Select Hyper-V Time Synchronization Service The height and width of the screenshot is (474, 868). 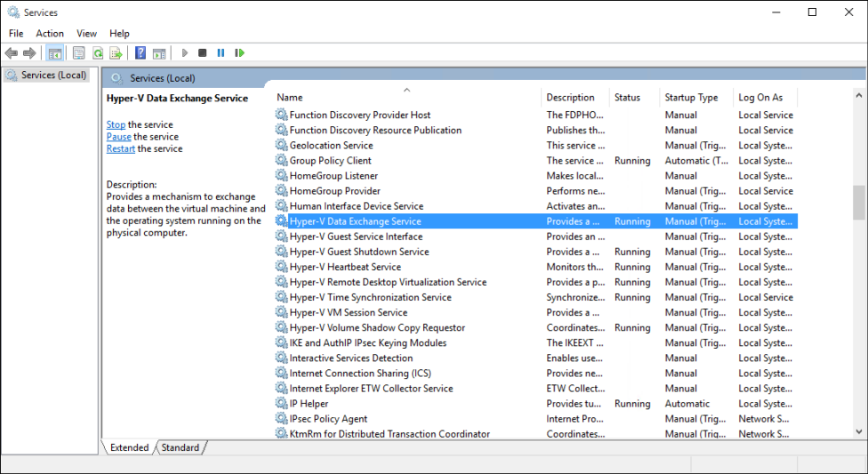coord(536,297)
